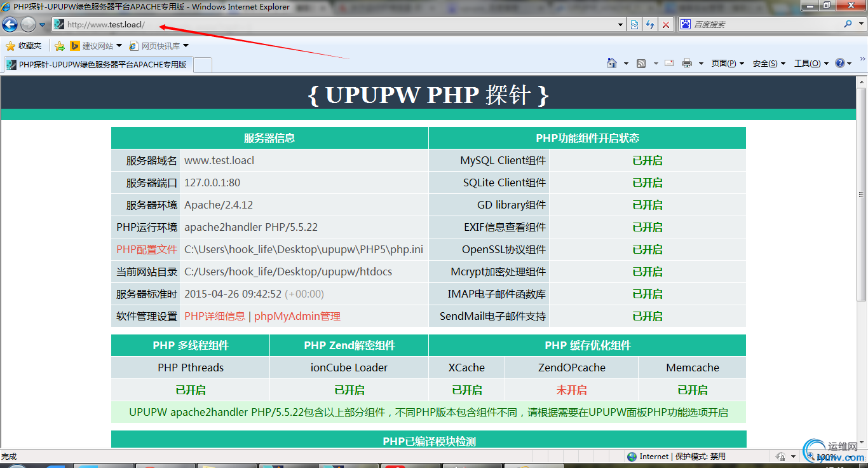Open the recent pages dropdown arrow
This screenshot has height=468, width=868.
[x=43, y=25]
